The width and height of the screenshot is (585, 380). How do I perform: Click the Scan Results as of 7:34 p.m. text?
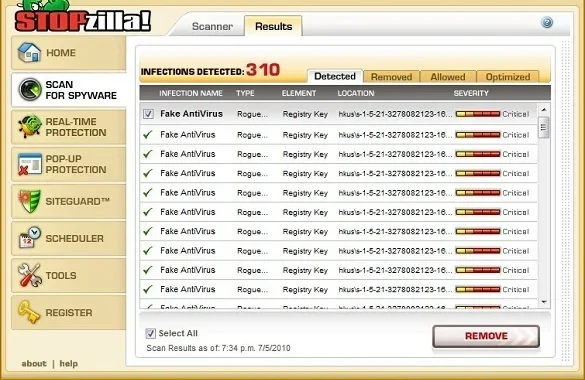click(218, 348)
